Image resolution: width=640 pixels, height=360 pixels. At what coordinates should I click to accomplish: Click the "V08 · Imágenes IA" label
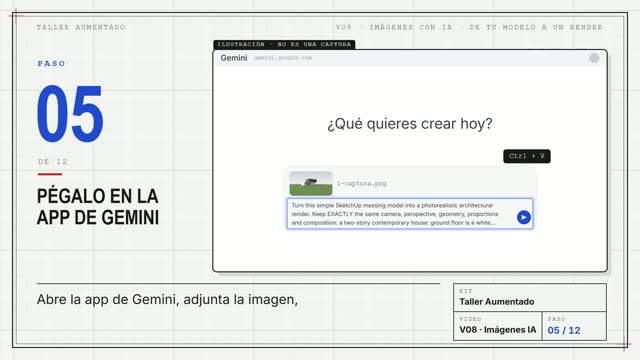[498, 330]
